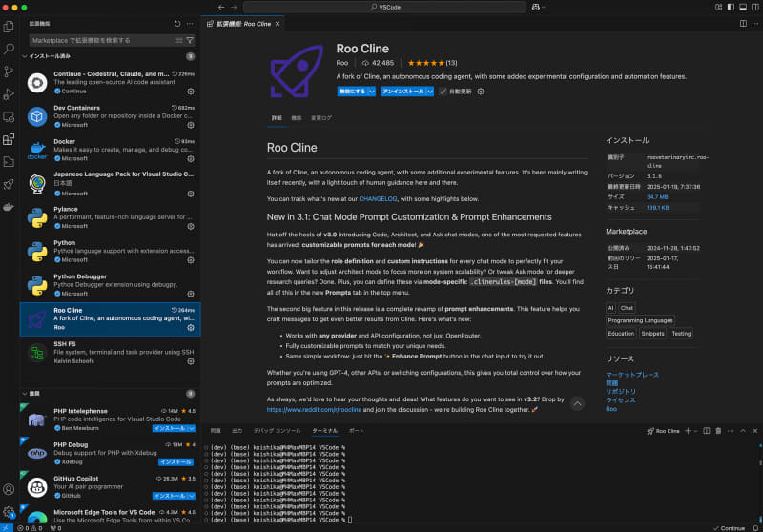The image size is (763, 532).
Task: Open the uninstall button dropdown arrow
Action: coord(430,92)
